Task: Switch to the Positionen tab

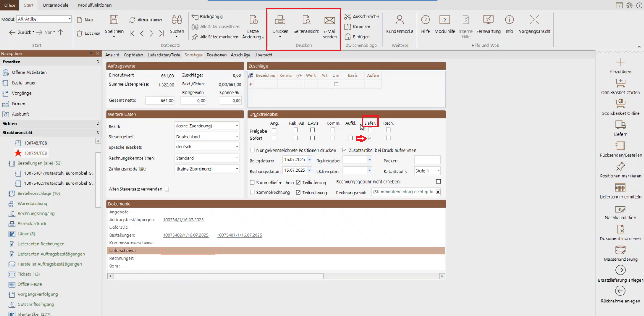Action: (216, 55)
